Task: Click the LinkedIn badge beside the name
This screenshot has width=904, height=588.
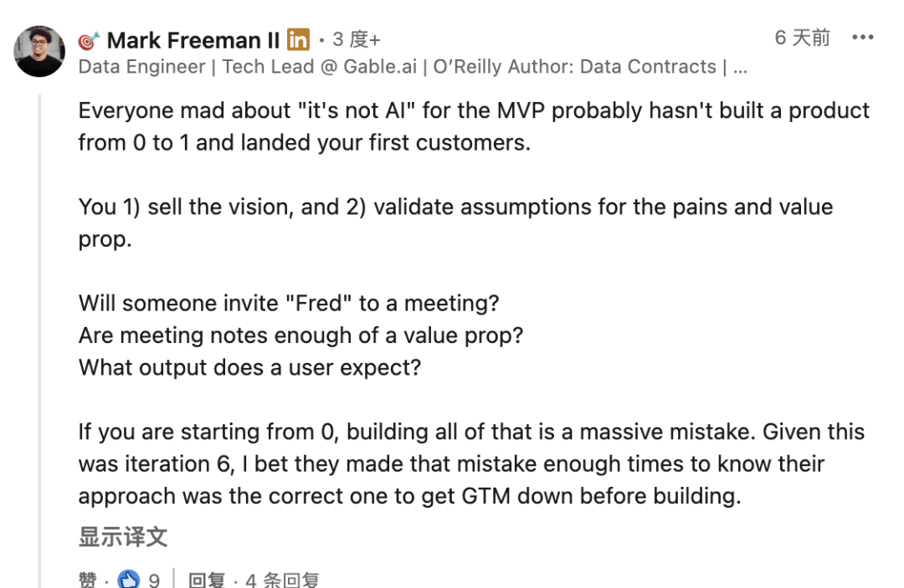Action: [298, 39]
